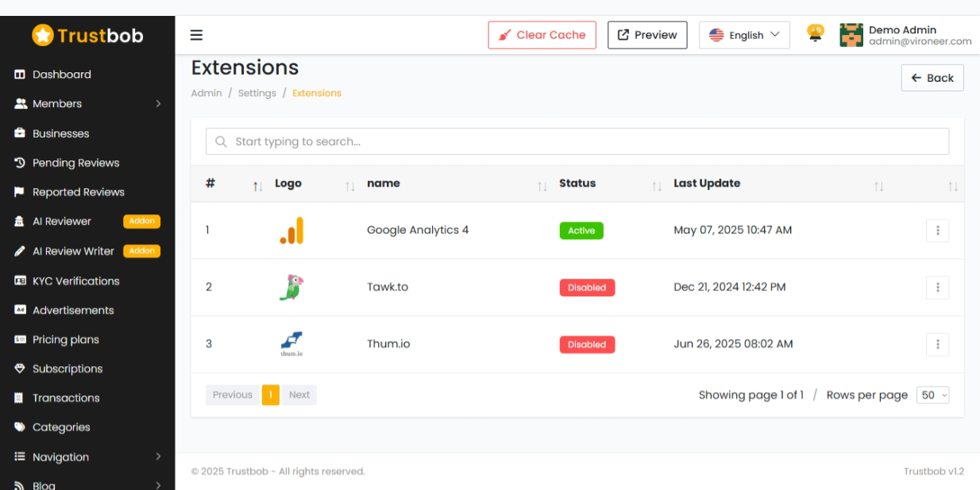
Task: Click the Thum.io name text
Action: tap(388, 344)
